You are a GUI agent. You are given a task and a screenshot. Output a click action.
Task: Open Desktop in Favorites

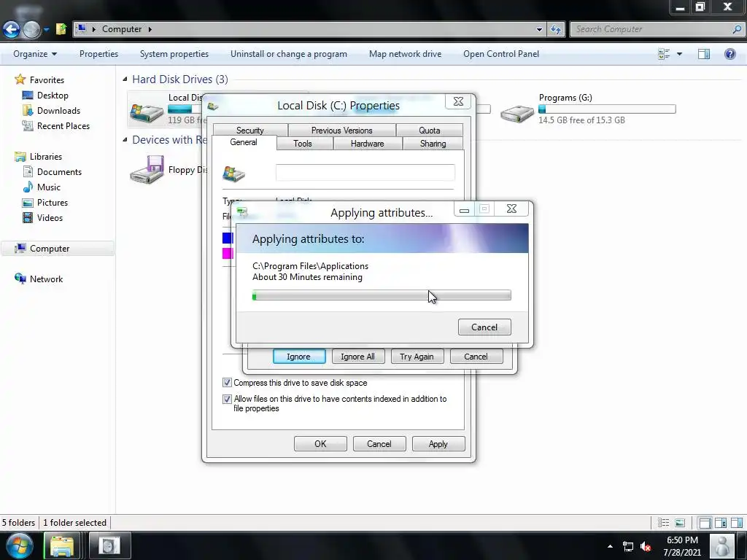[x=53, y=96]
